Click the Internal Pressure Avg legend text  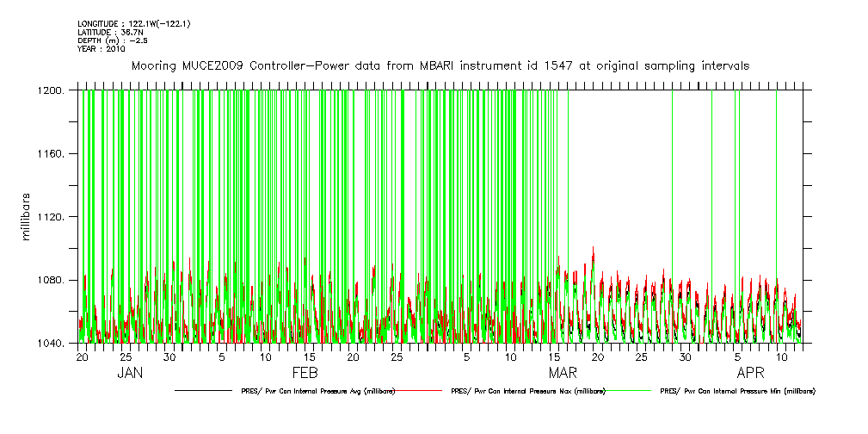point(313,391)
